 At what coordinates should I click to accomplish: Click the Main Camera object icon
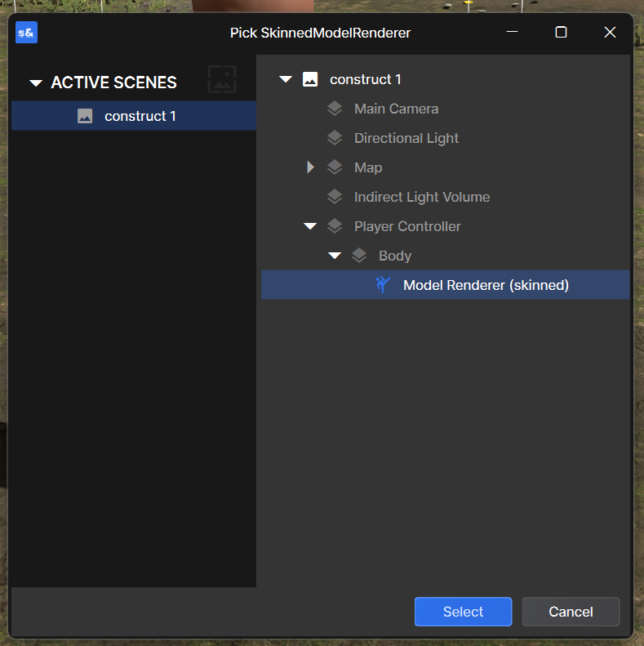click(x=335, y=109)
